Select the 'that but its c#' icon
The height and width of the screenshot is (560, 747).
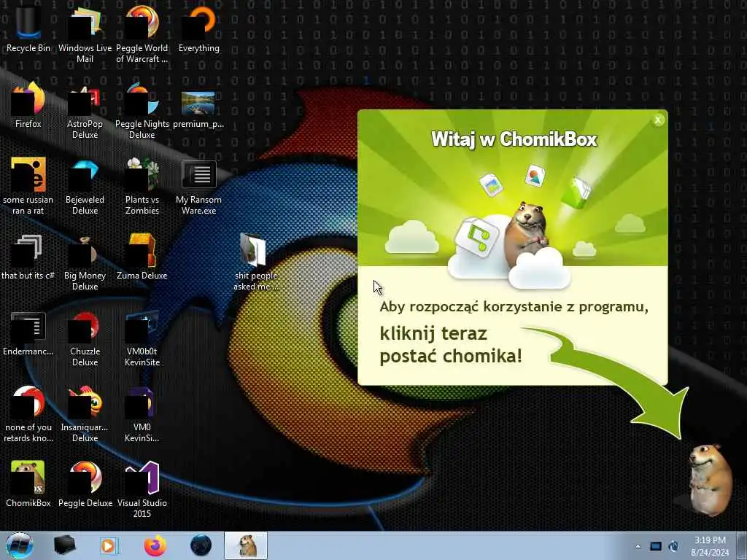[x=28, y=257]
